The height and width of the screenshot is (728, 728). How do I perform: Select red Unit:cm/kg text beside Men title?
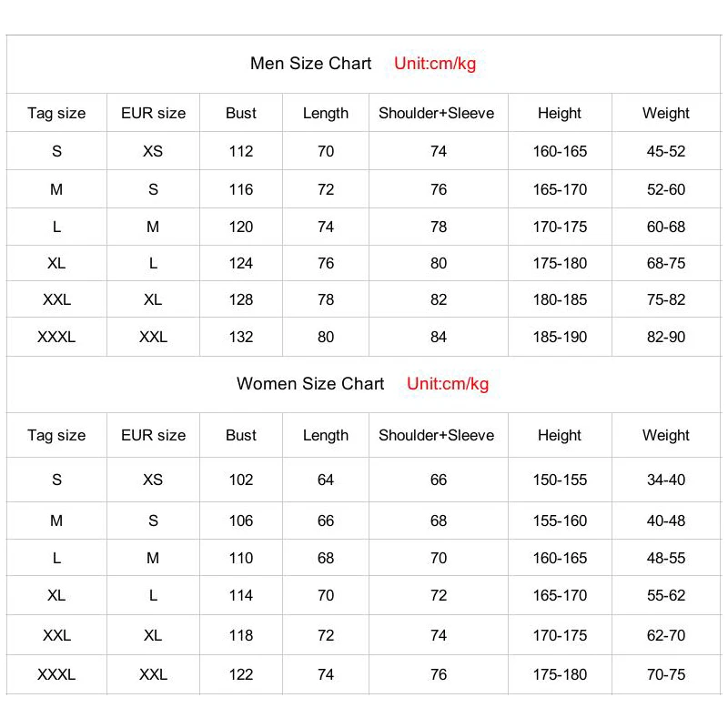tap(435, 64)
